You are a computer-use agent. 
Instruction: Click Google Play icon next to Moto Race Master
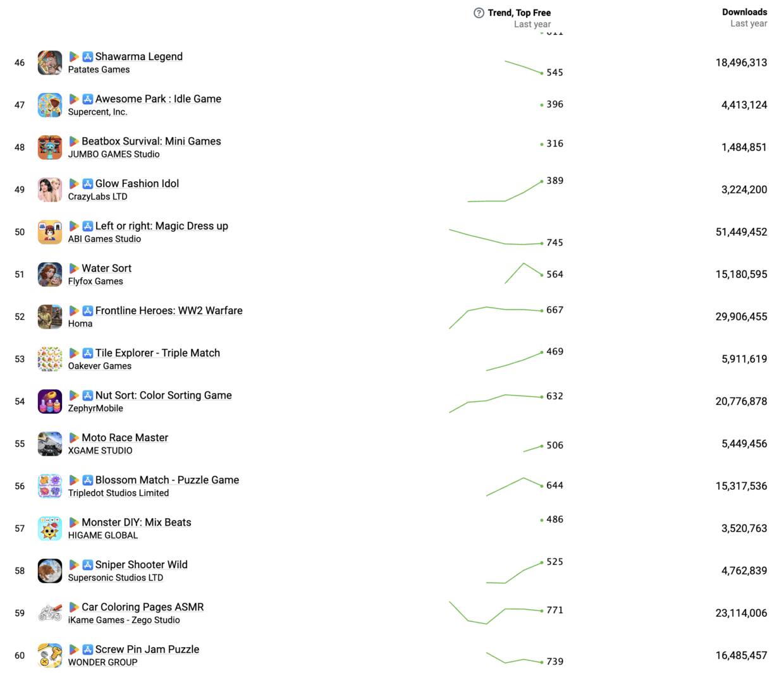[74, 438]
